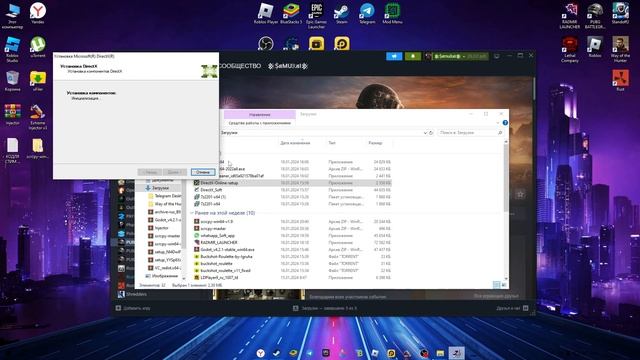The width and height of the screenshot is (640, 360).
Task: Select the Этот компьютер desktop icon
Action: click(12, 16)
